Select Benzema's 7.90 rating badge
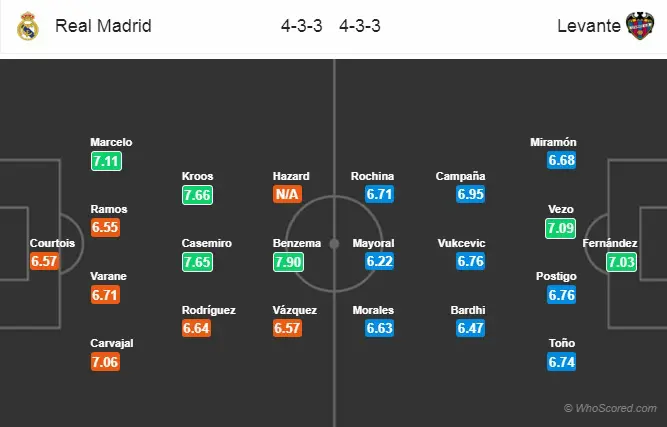 288,262
